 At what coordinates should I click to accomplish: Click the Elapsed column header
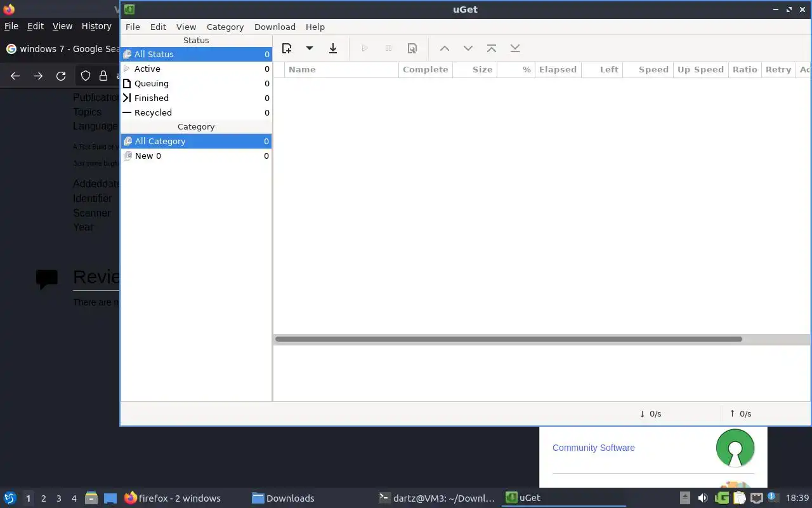pos(558,69)
